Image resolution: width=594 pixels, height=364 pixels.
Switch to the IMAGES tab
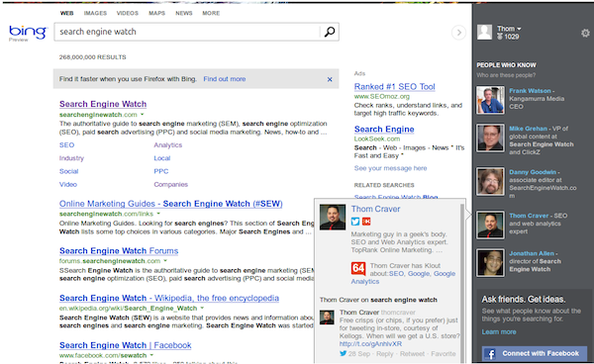click(x=95, y=13)
